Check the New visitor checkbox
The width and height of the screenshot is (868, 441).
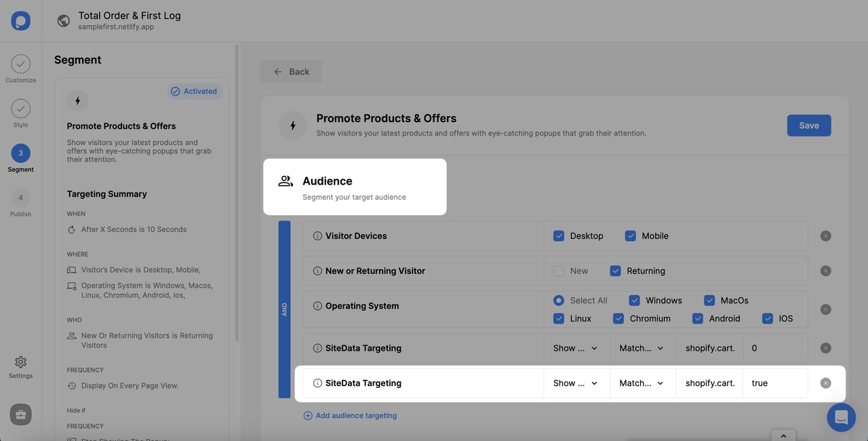[x=559, y=271]
